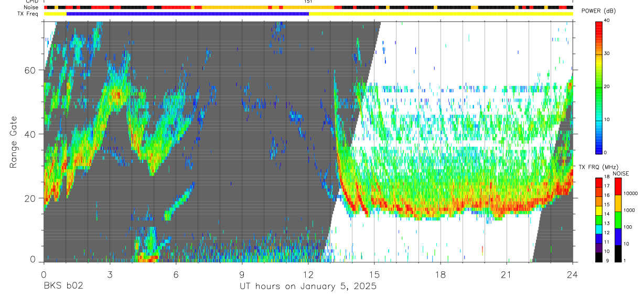Click the 10 tick on the power scale

607,119
